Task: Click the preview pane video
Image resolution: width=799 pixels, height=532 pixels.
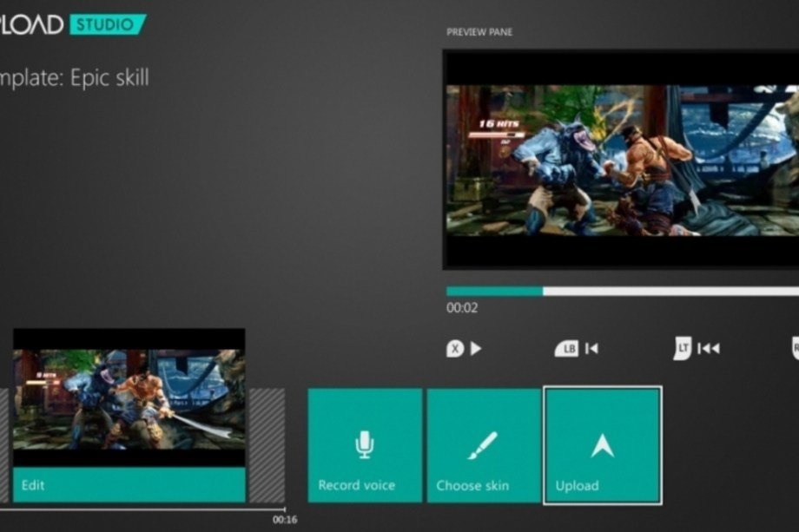Action: 621,160
